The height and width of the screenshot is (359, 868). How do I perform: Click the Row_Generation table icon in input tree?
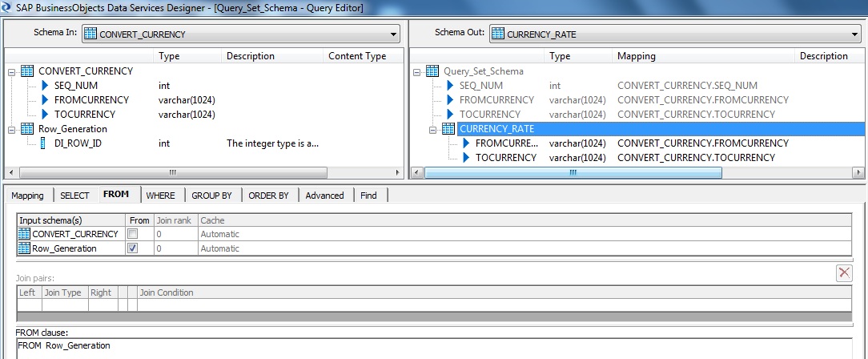click(x=27, y=128)
